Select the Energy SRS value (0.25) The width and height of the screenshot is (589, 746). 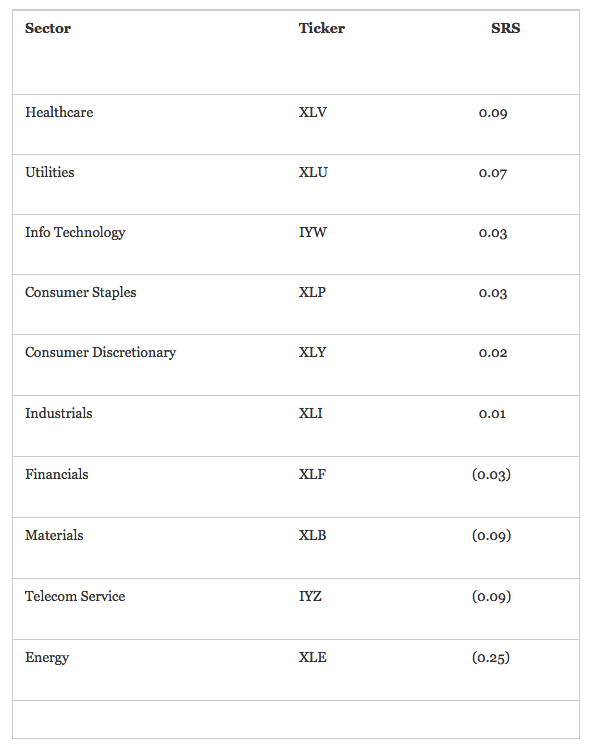[x=491, y=658]
